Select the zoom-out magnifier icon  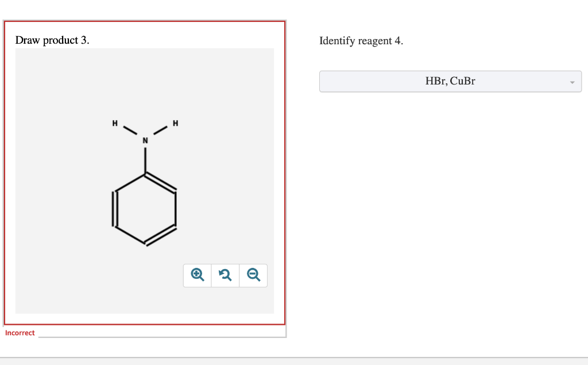tap(253, 275)
